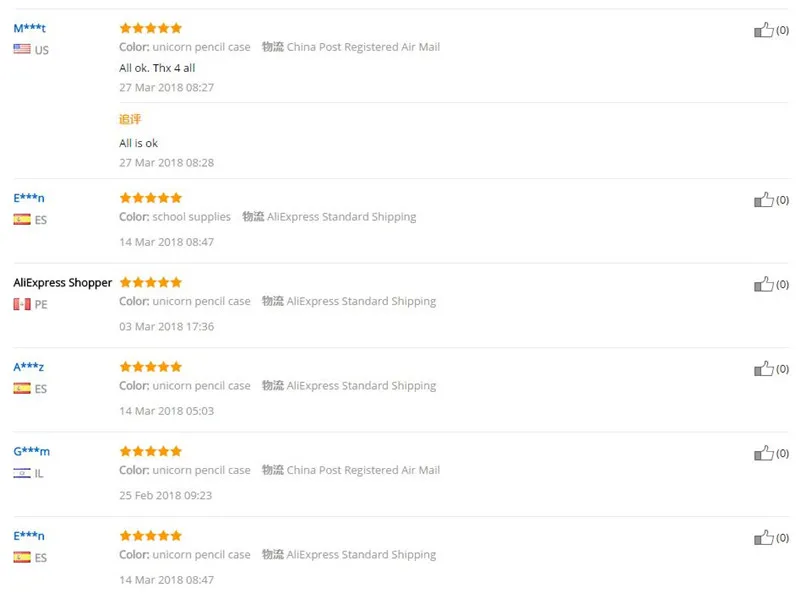Click Spain flag beside A***z
The height and width of the screenshot is (598, 800).
(22, 388)
